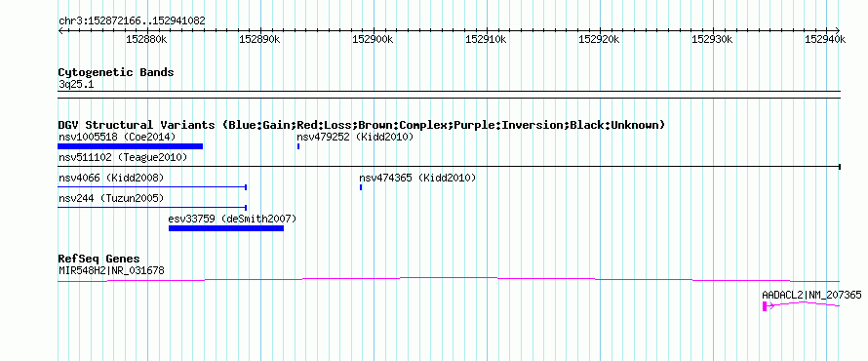
Task: Select the small blue nsv479252 variant marker
Action: coord(298,146)
